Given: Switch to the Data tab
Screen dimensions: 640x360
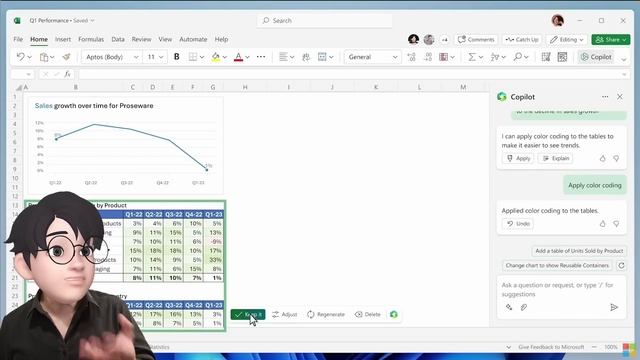Looking at the screenshot, I should pyautogui.click(x=118, y=40).
